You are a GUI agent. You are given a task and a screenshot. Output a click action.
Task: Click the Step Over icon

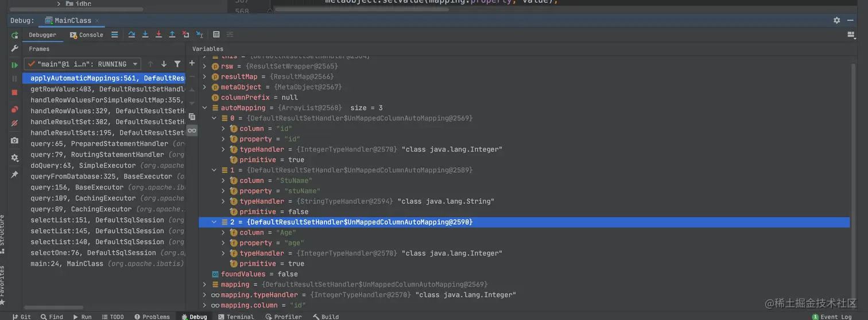click(131, 34)
